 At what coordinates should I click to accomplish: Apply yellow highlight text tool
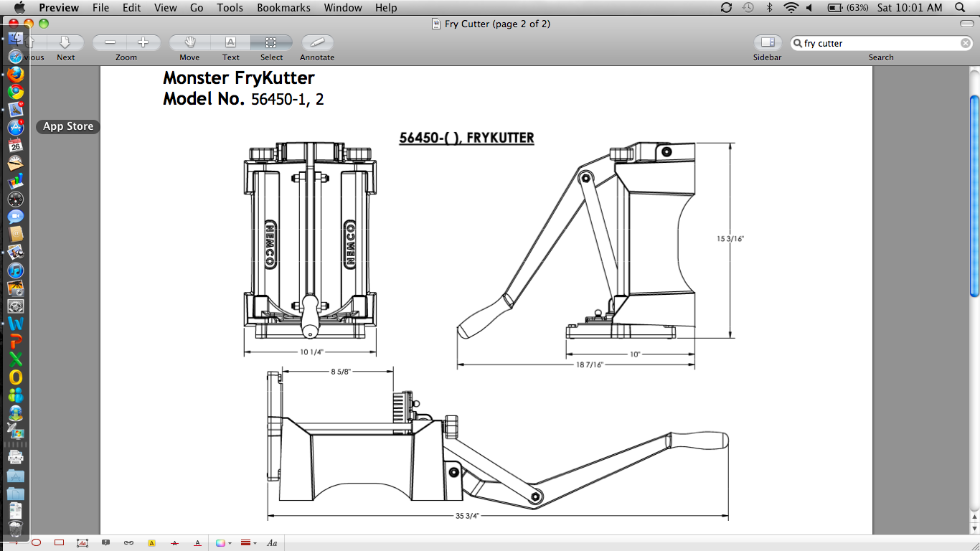[151, 543]
